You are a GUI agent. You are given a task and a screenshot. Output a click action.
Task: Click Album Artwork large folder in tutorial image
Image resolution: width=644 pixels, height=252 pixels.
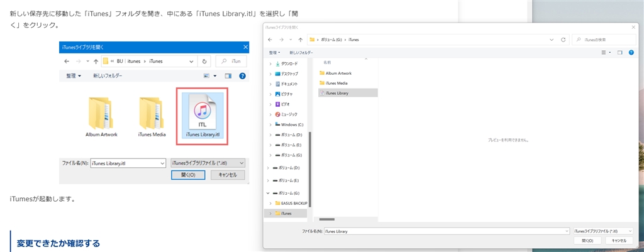pyautogui.click(x=101, y=113)
